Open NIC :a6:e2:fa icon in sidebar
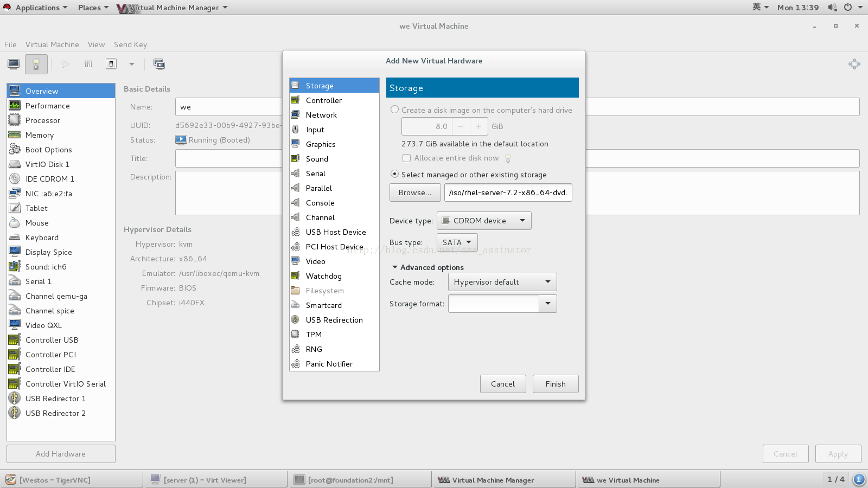 pyautogui.click(x=15, y=193)
